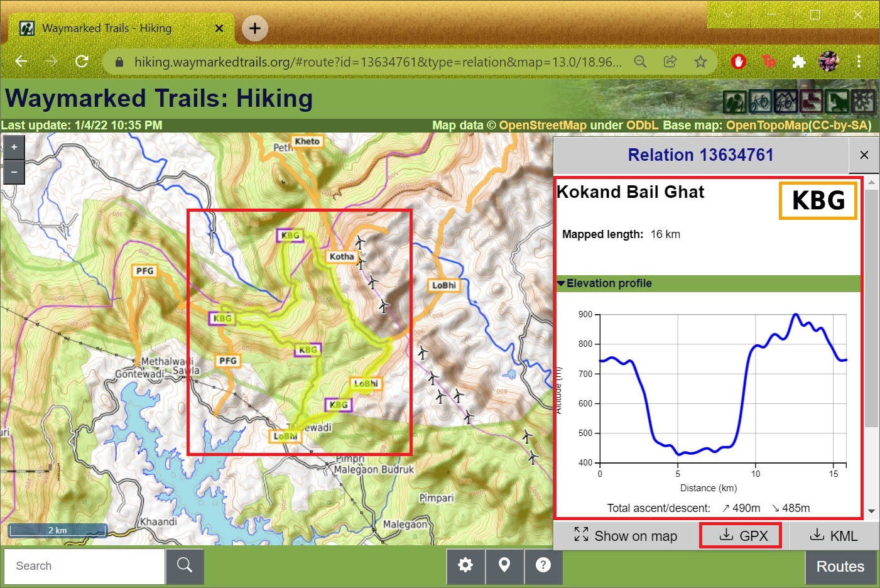
Task: Open the settings gear button
Action: [465, 565]
